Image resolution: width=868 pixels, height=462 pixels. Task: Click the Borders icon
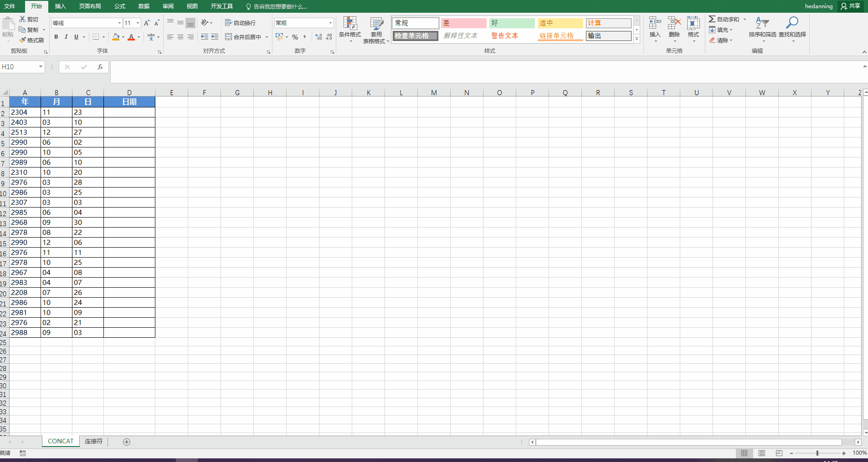coord(96,37)
